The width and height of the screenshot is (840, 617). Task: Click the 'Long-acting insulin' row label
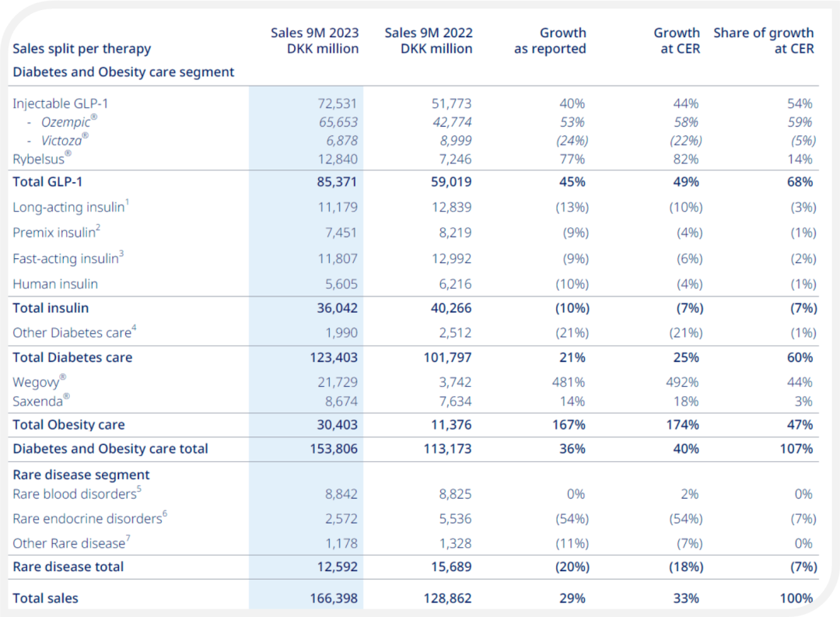[71, 207]
